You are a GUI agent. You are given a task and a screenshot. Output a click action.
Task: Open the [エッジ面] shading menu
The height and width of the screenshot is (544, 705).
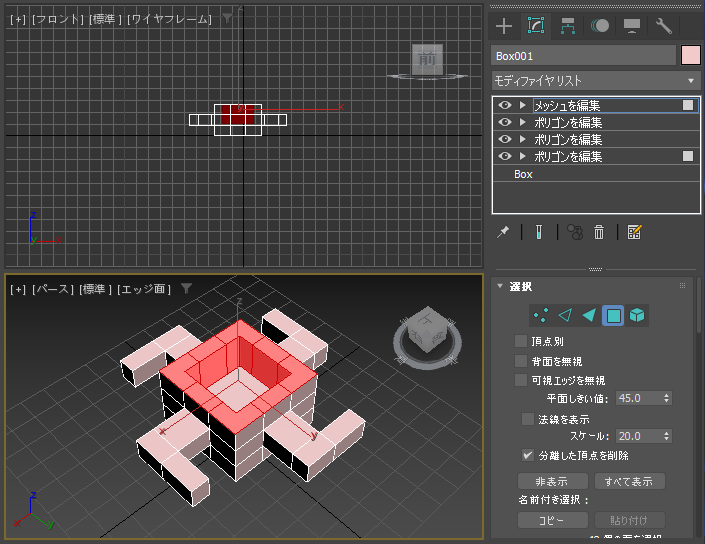[144, 289]
